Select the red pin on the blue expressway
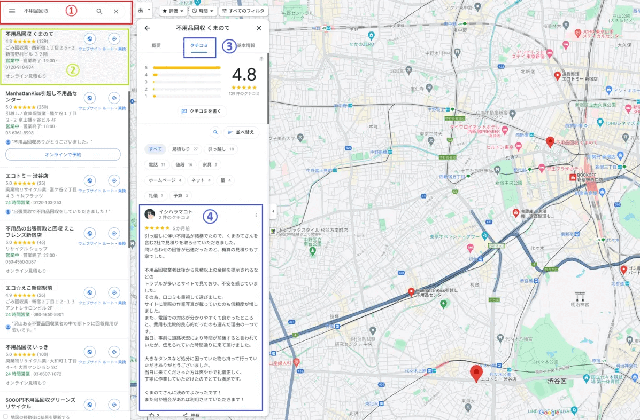 point(411,292)
